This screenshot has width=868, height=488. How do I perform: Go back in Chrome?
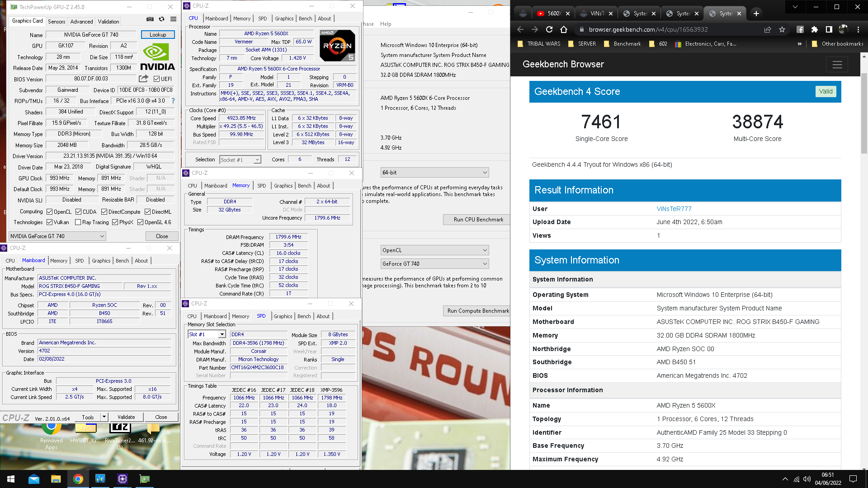[520, 29]
